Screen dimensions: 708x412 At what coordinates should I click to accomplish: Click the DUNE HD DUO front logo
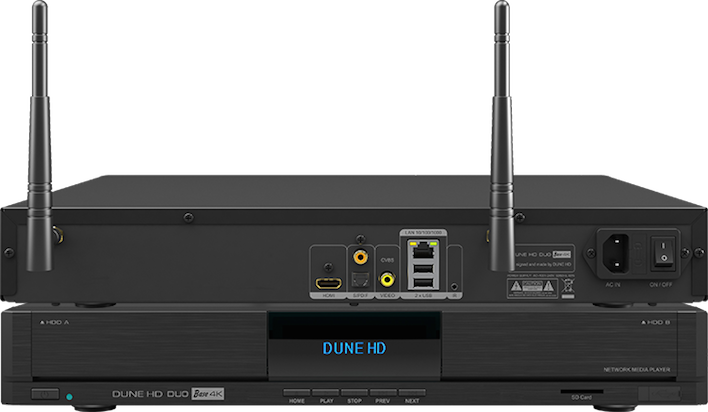click(150, 394)
